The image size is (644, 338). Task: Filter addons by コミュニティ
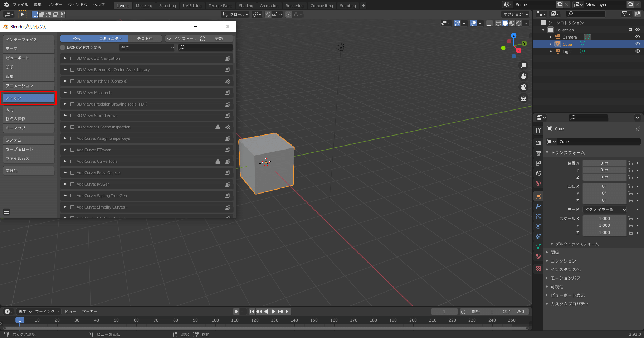pyautogui.click(x=111, y=39)
